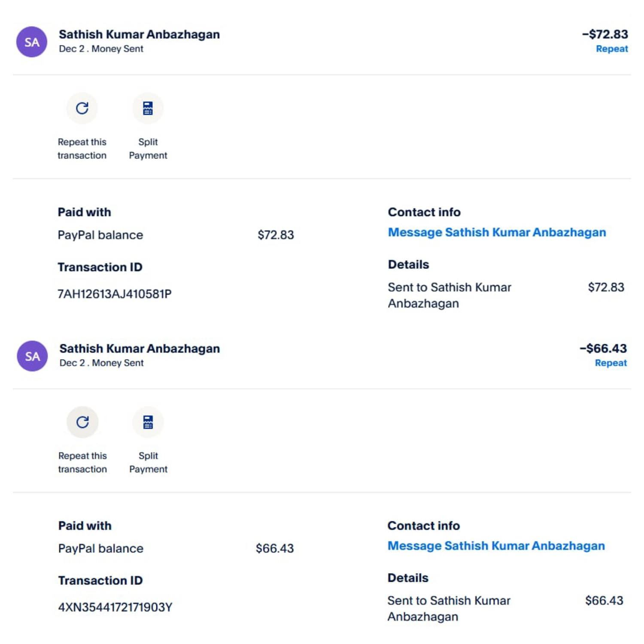The image size is (644, 644).
Task: Open Message link in the $72.83 transaction's contact info
Action: 497,232
